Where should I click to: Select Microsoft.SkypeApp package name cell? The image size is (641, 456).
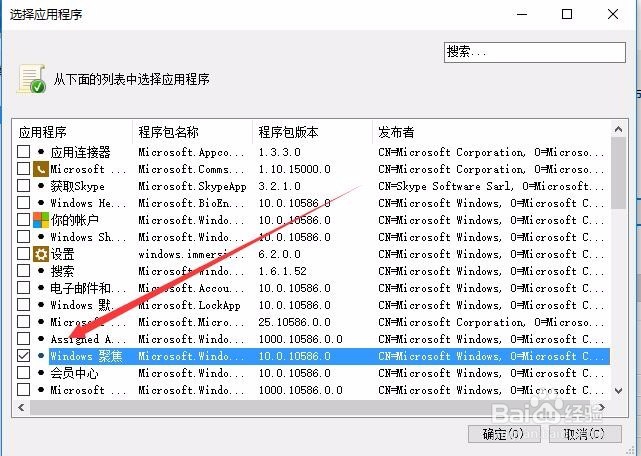(x=192, y=186)
